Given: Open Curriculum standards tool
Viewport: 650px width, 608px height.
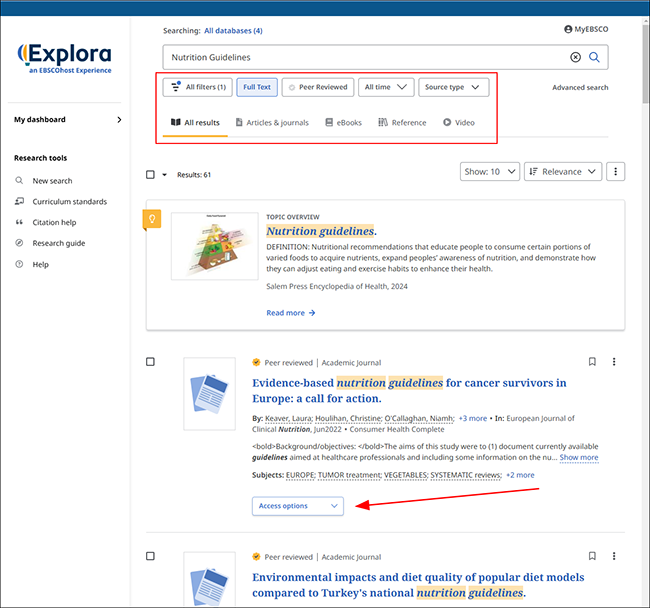Looking at the screenshot, I should 70,201.
